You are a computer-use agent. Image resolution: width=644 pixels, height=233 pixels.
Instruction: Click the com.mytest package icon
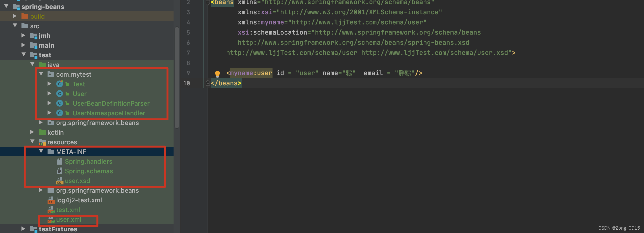click(51, 74)
